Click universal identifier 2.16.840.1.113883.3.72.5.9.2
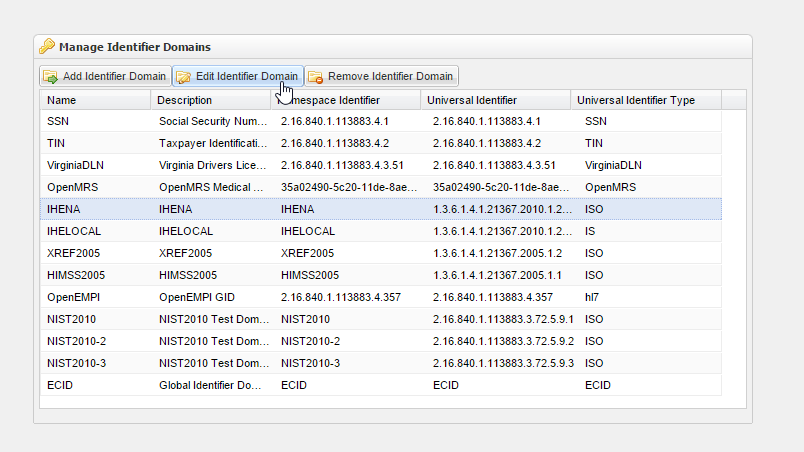Image resolution: width=804 pixels, height=452 pixels. click(x=504, y=342)
